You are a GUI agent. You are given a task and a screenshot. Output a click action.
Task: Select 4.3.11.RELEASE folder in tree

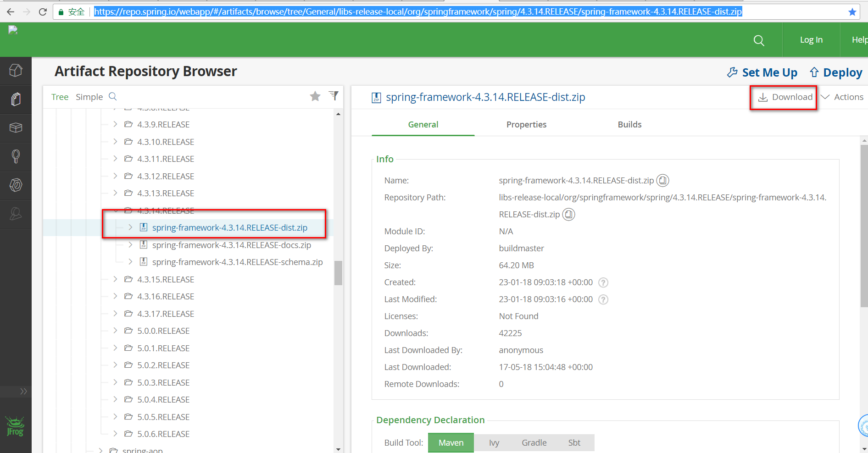pos(166,159)
